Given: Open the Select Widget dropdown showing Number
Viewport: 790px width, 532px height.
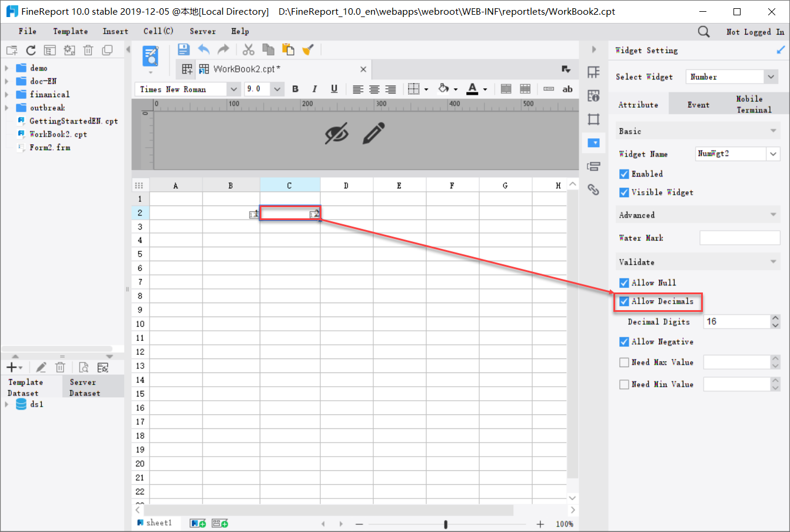Looking at the screenshot, I should coord(732,77).
